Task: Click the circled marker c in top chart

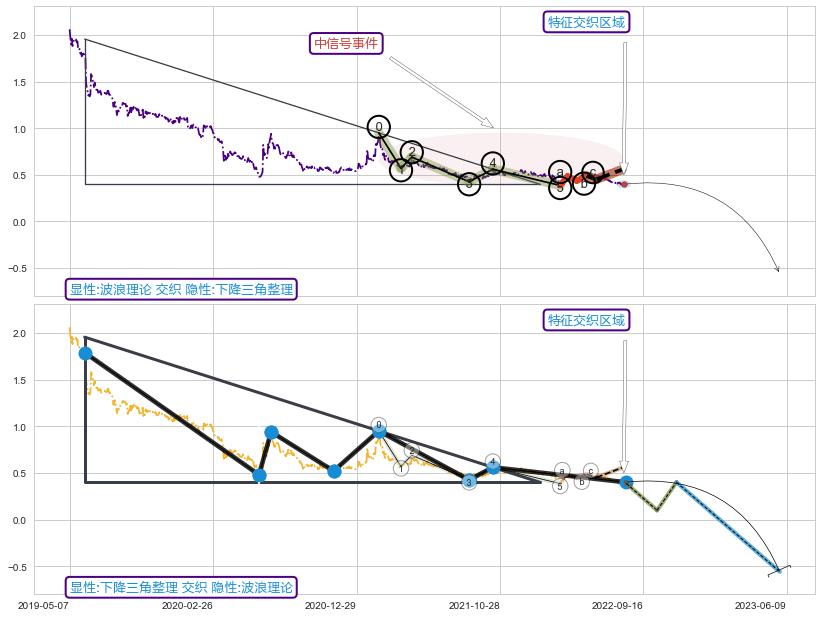Action: (592, 172)
